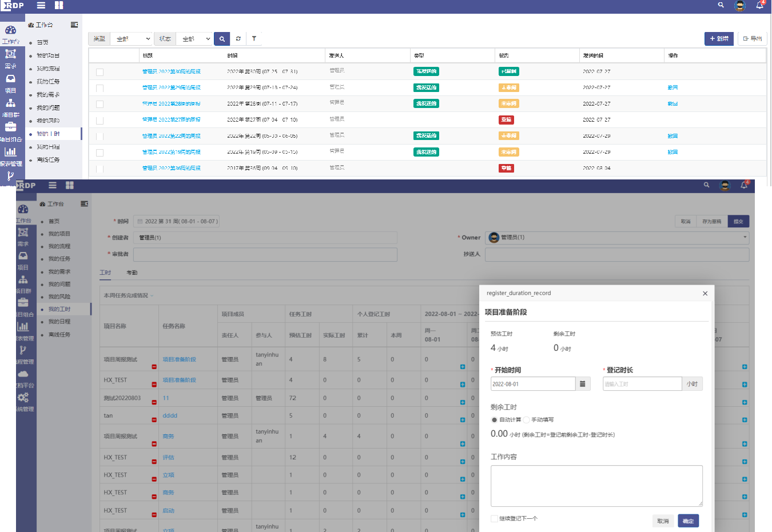Open the 类型 dropdown filter
Viewport: 772px width, 532px height.
coord(131,39)
